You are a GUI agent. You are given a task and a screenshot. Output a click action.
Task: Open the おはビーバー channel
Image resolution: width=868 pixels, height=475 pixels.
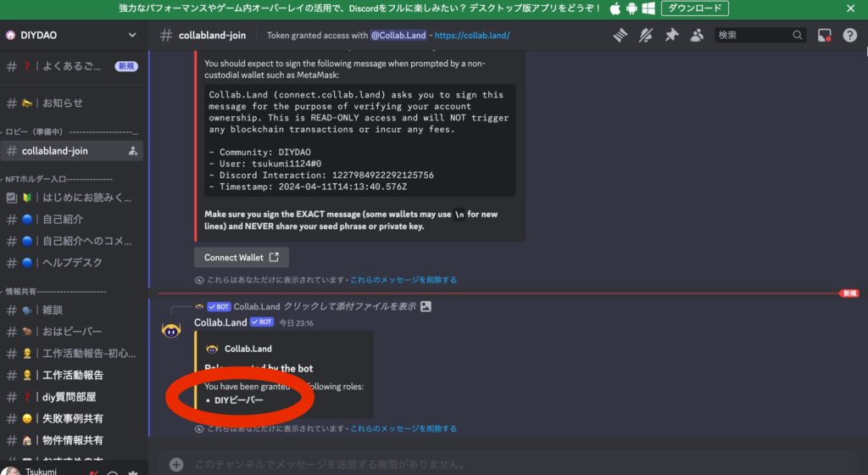tap(72, 332)
